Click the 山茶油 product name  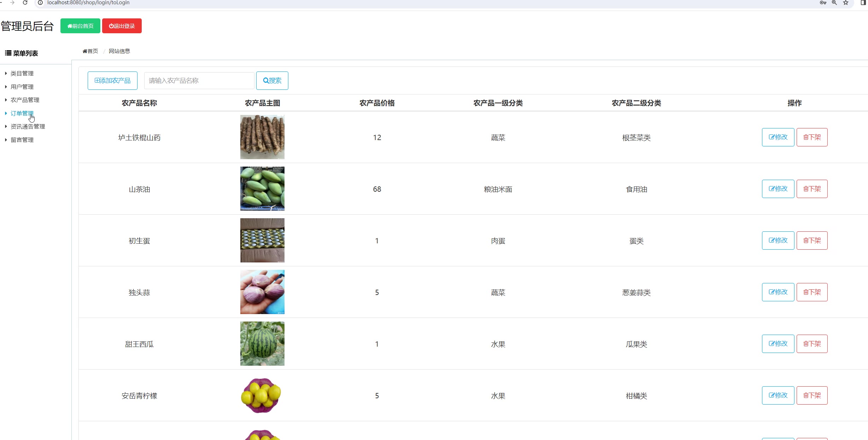pos(139,189)
